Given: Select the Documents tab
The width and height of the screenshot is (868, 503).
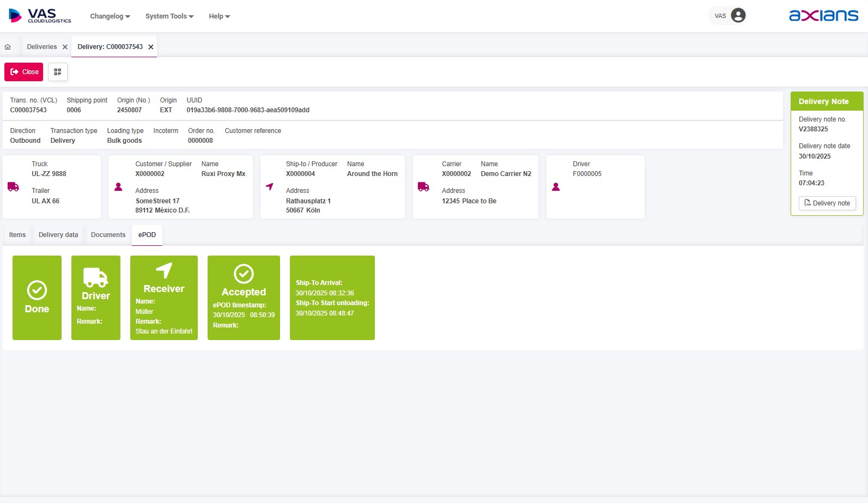Looking at the screenshot, I should 108,235.
